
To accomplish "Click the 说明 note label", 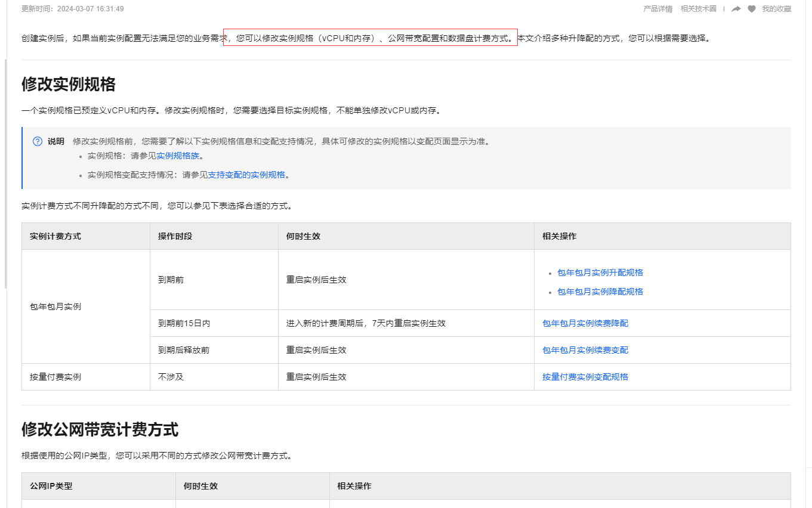I will tap(56, 141).
